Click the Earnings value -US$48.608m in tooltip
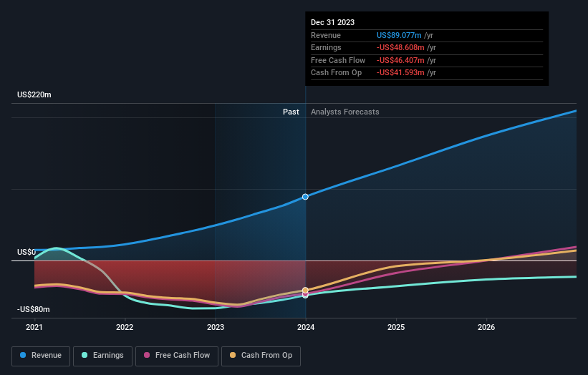The width and height of the screenshot is (588, 375). click(400, 47)
